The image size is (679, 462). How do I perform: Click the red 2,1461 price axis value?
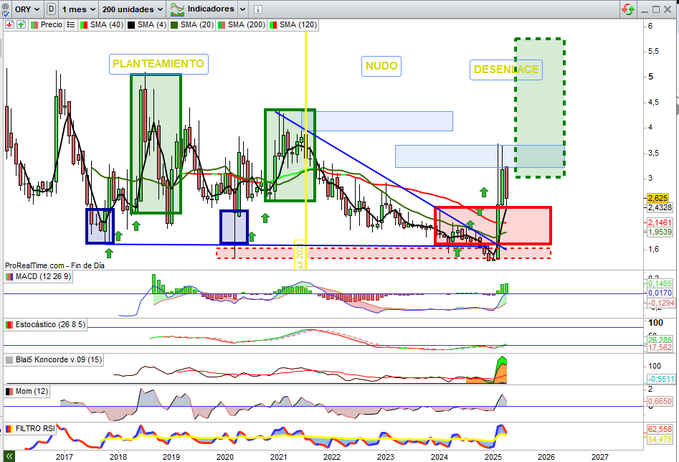(660, 223)
